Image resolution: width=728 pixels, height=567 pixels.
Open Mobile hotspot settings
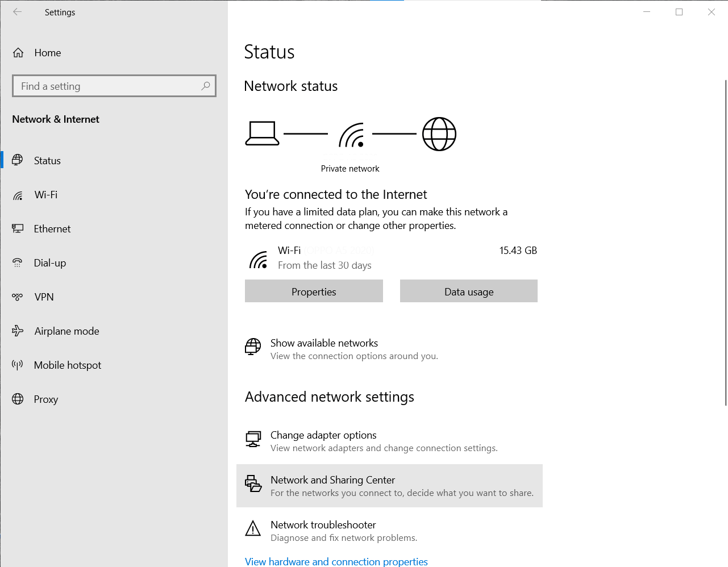click(x=67, y=365)
